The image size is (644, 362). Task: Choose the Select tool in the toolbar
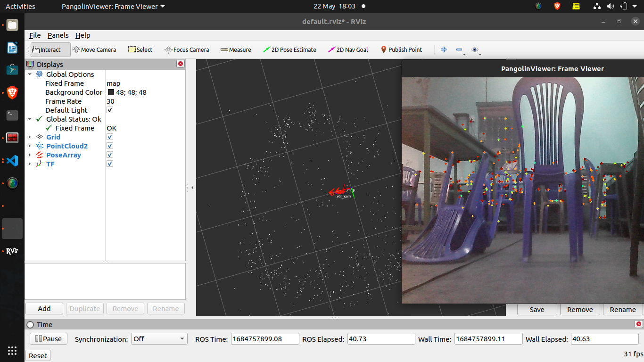[140, 49]
